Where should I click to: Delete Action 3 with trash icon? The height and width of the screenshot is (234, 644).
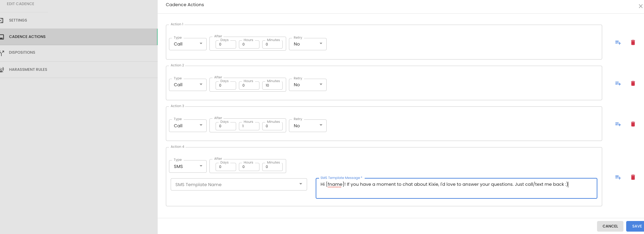pyautogui.click(x=633, y=124)
